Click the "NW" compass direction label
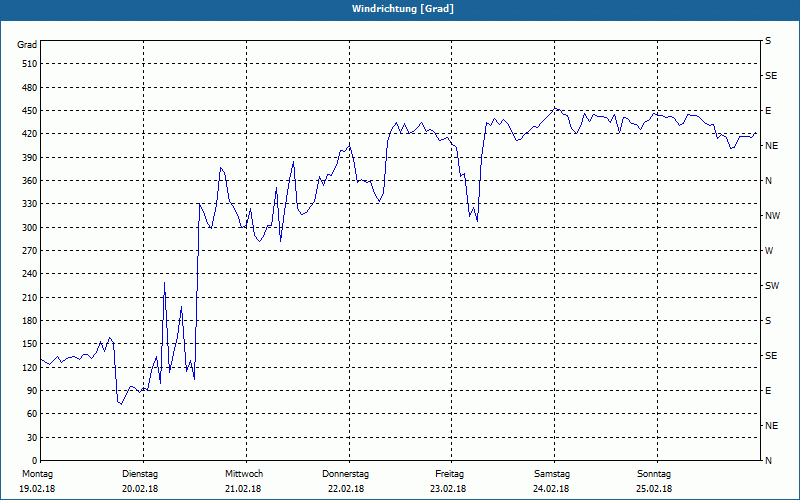Image resolution: width=800 pixels, height=500 pixels. coord(772,216)
